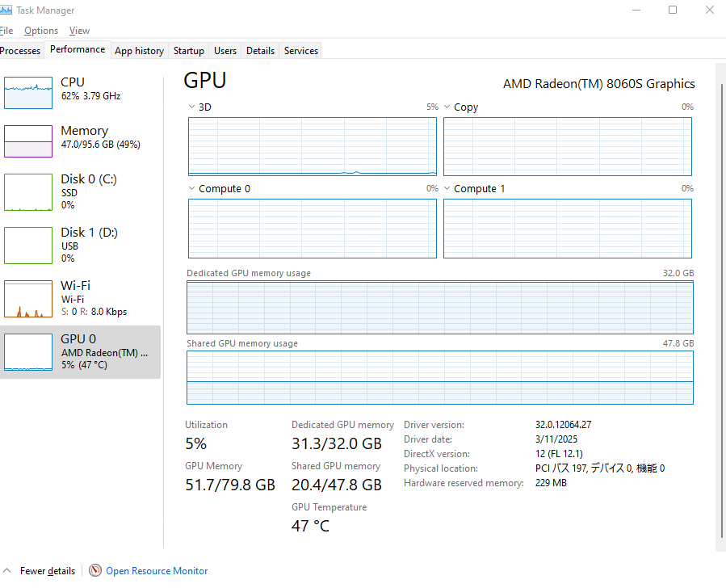Close the Task Manager window
The width and height of the screenshot is (726, 588).
tap(709, 10)
